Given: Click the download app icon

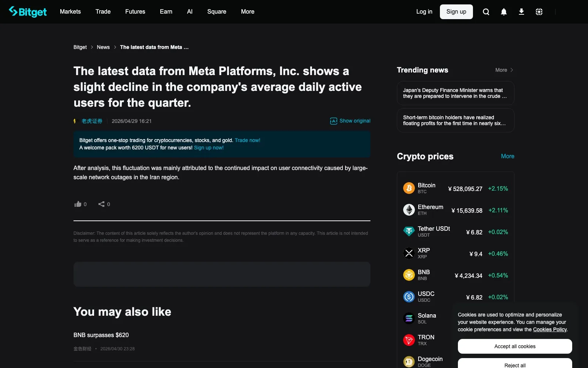Looking at the screenshot, I should coord(521,12).
